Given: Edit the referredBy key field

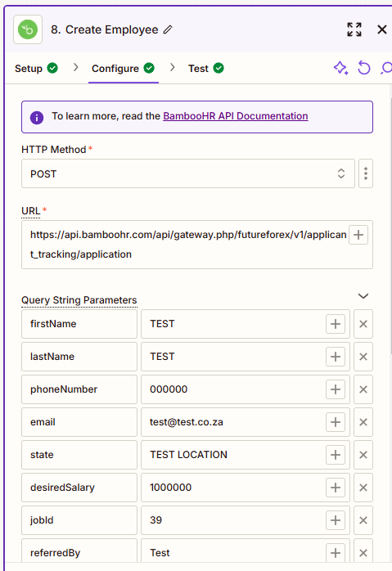Looking at the screenshot, I should click(x=79, y=551).
